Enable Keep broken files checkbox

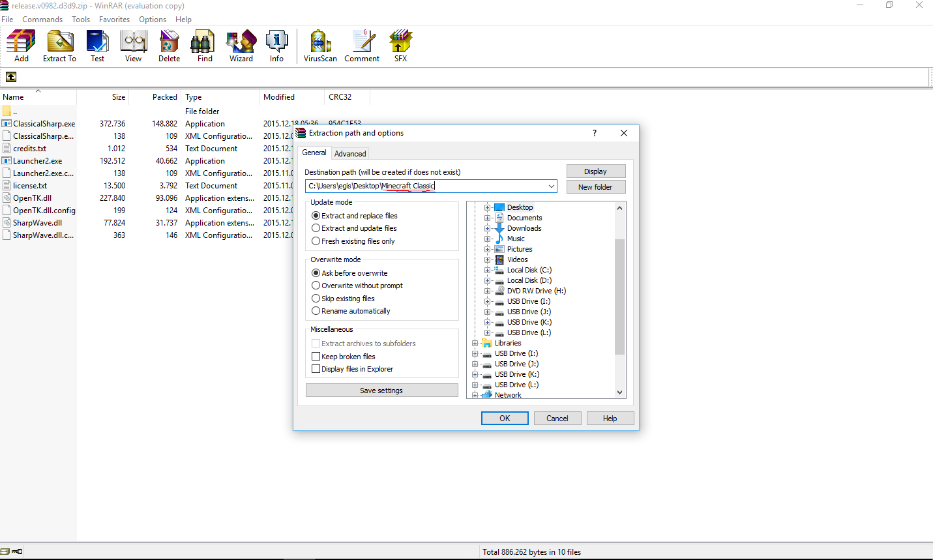tap(316, 357)
